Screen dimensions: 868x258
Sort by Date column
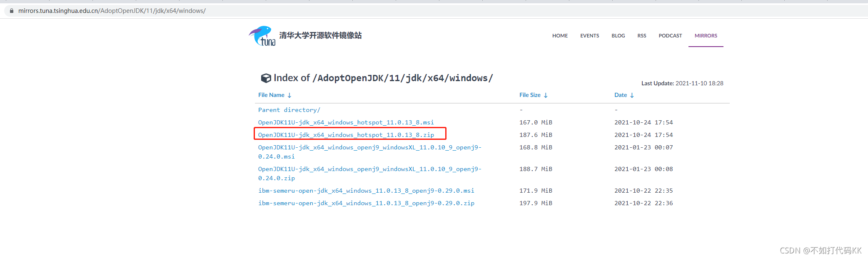pos(624,95)
